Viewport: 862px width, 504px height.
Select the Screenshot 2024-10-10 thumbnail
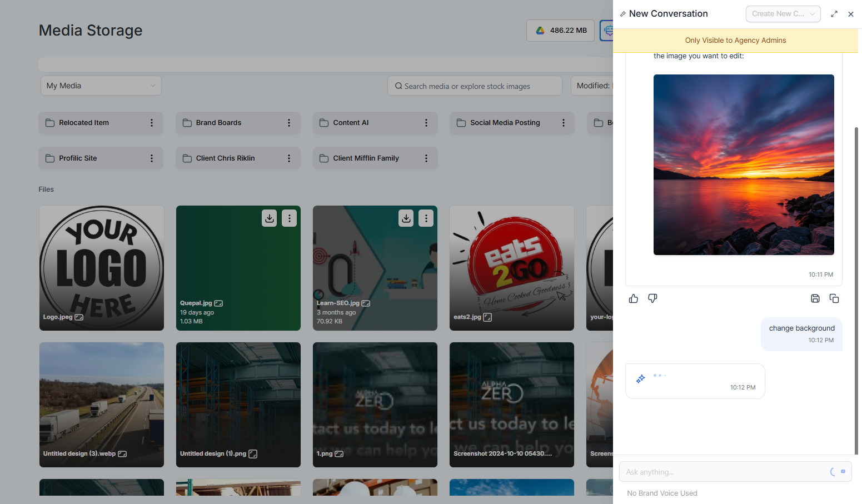(x=512, y=405)
